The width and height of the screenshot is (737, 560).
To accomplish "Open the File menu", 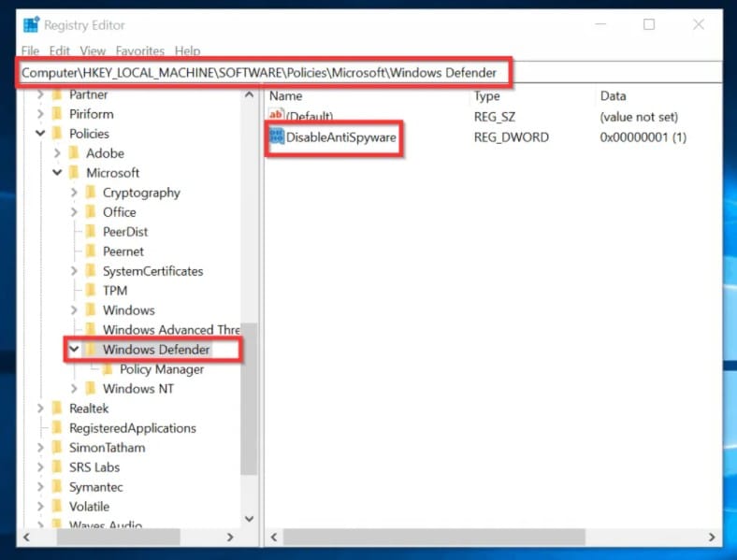I will point(30,50).
